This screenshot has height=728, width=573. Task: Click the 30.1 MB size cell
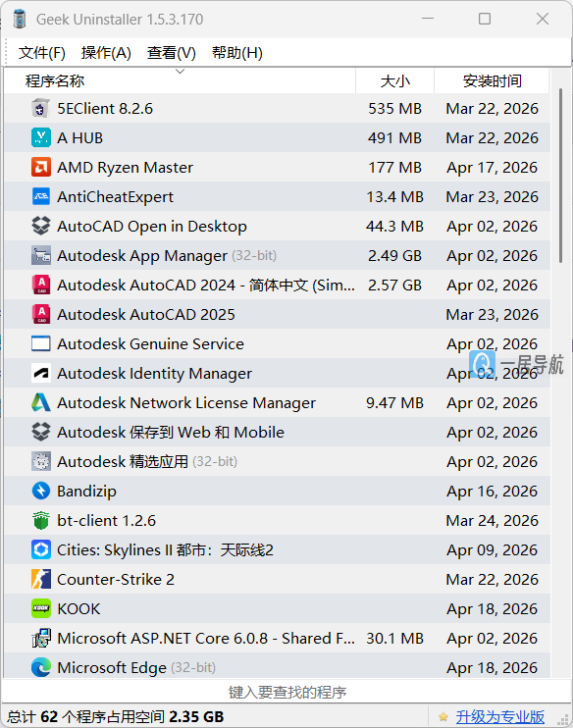tap(394, 639)
